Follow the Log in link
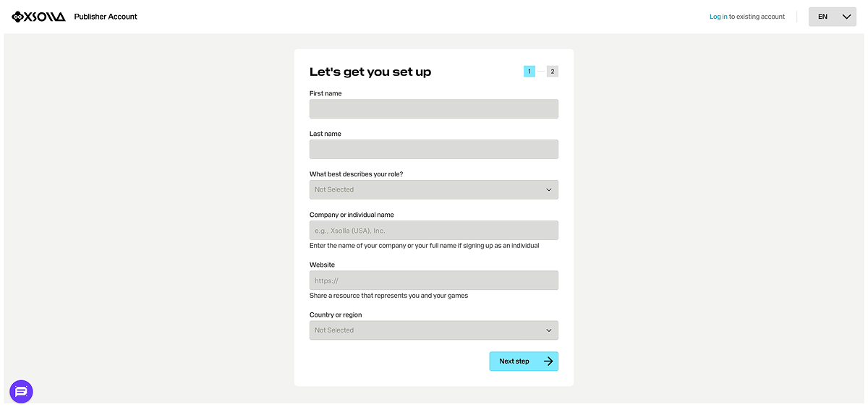The image size is (868, 407). click(x=718, y=17)
